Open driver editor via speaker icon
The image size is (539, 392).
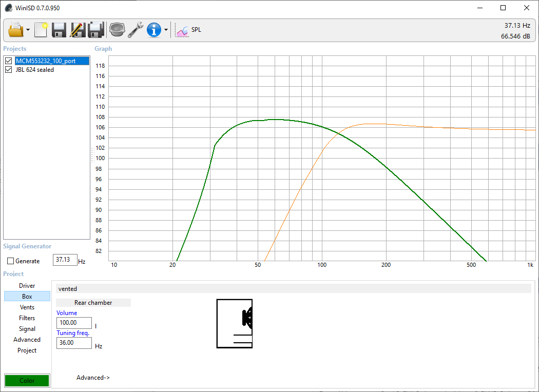click(x=117, y=30)
